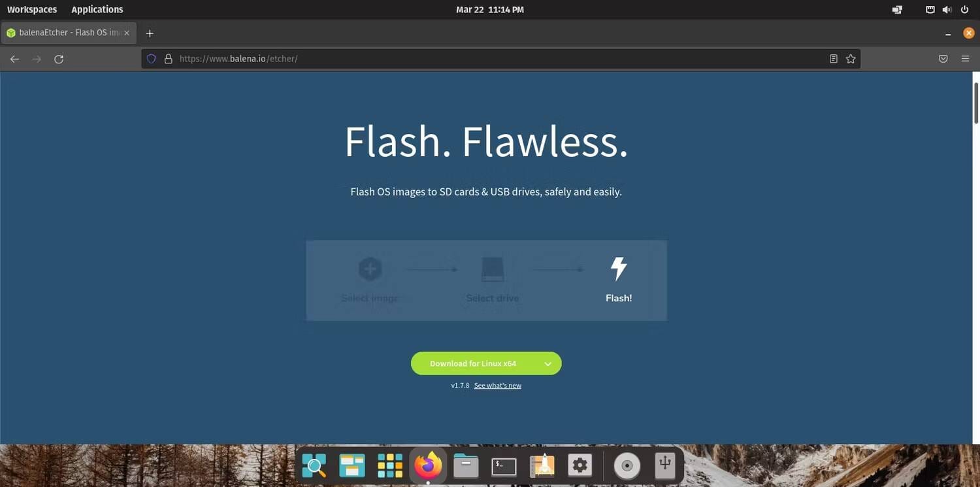Click the Flash! lightning bolt graphic
The height and width of the screenshot is (487, 980).
[x=617, y=267]
